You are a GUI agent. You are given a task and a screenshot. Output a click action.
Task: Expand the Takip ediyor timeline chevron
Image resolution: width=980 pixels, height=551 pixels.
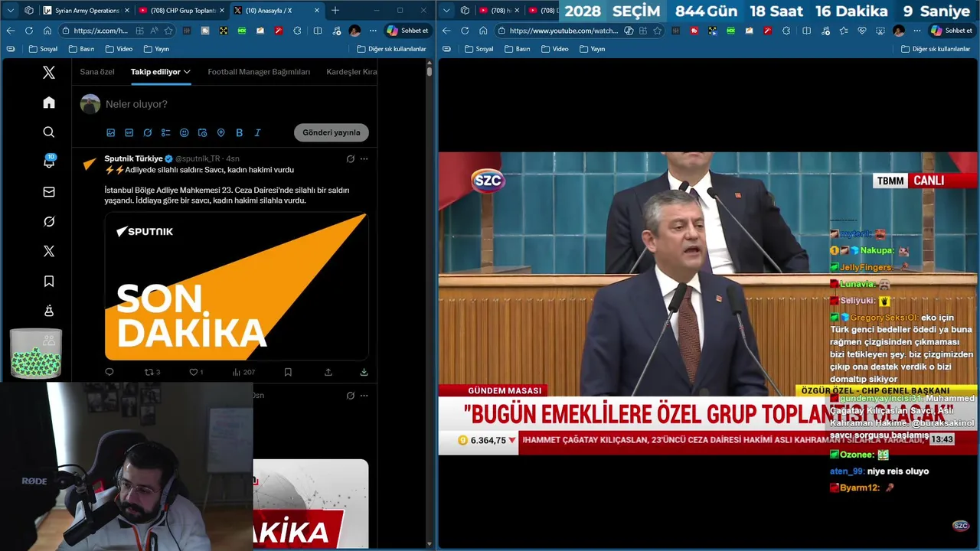187,72
